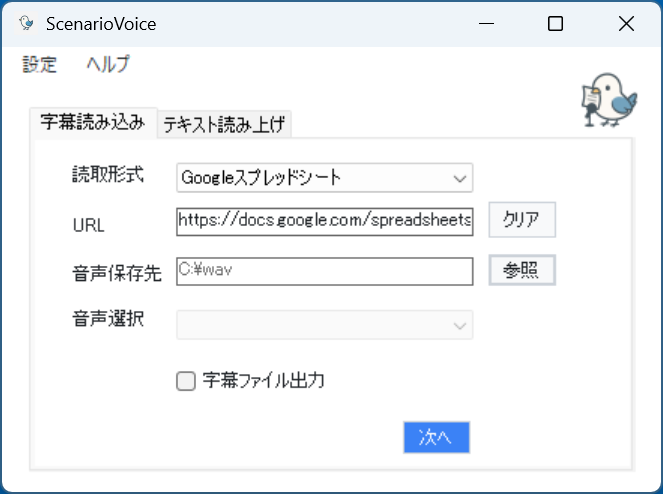Click the 音声保存先 path field
Viewport: 663px width, 494px height.
pos(324,272)
